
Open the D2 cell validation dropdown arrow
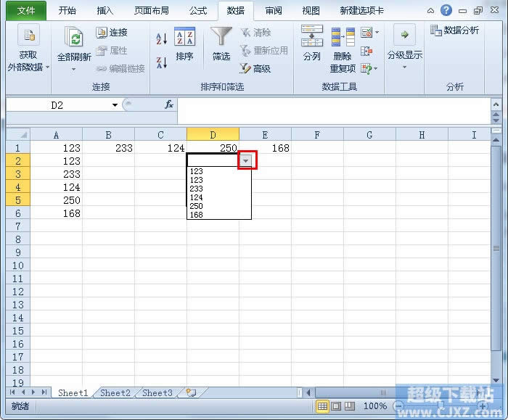[246, 160]
